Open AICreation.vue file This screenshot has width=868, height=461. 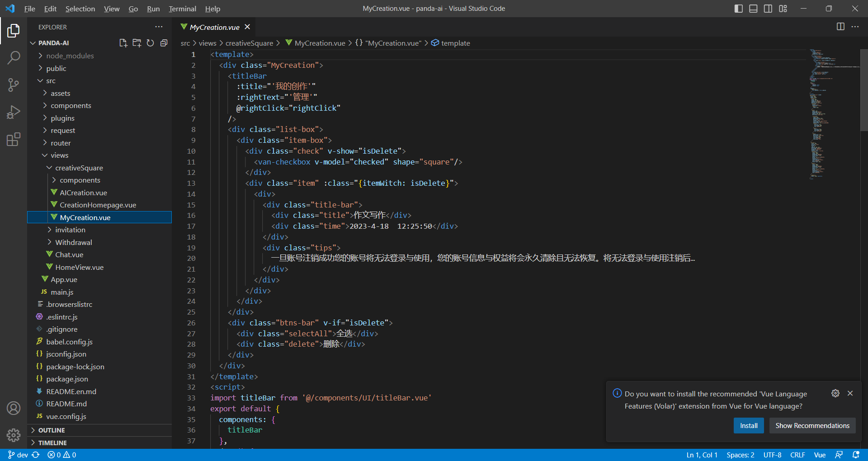click(99, 193)
